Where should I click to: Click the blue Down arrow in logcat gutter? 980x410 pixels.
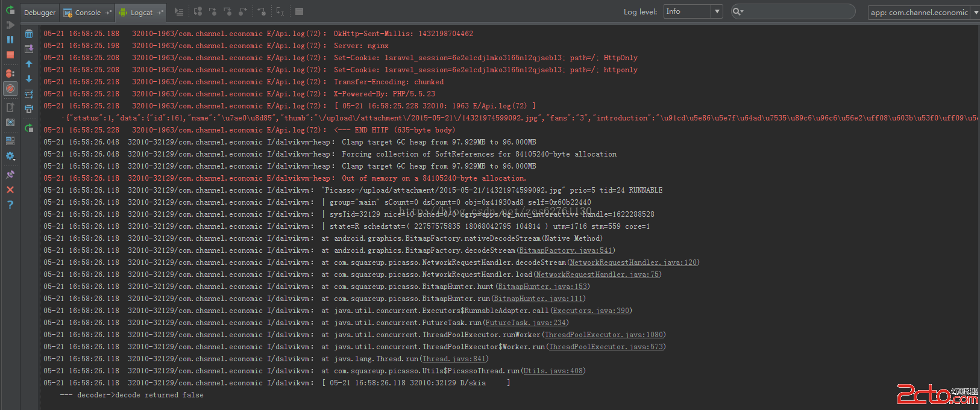tap(29, 79)
